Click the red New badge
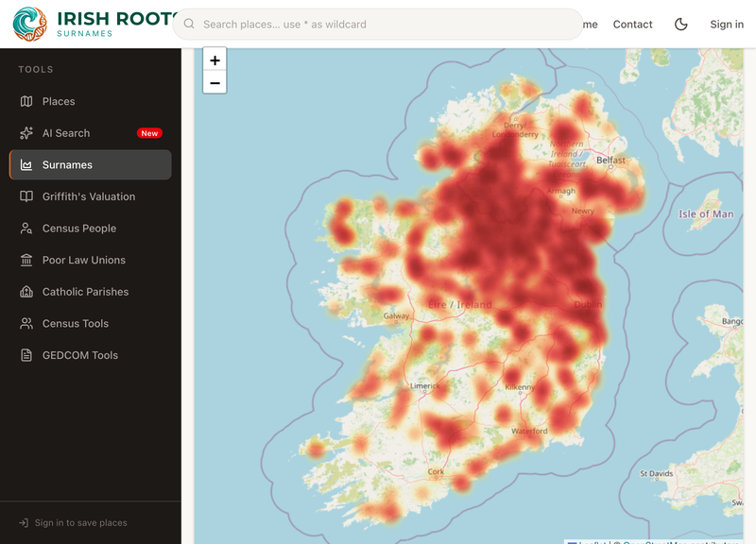 pos(149,133)
